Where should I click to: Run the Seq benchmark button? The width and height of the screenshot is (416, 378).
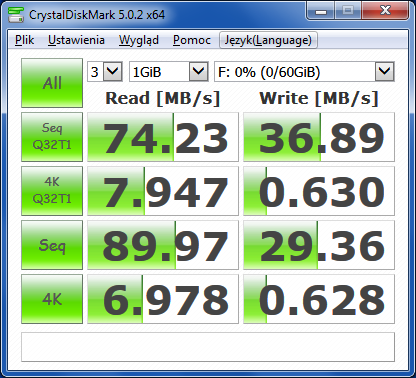(52, 245)
